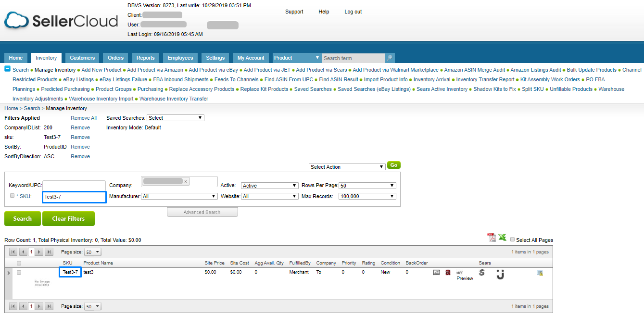Sort grid by Product Name column header
The image size is (644, 315).
tap(98, 263)
